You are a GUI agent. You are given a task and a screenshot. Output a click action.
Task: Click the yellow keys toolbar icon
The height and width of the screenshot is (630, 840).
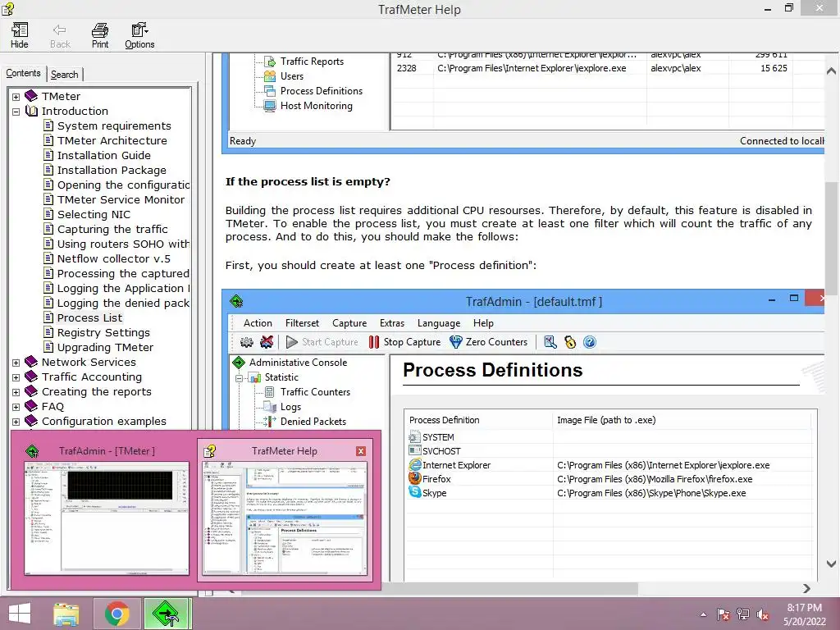point(570,342)
